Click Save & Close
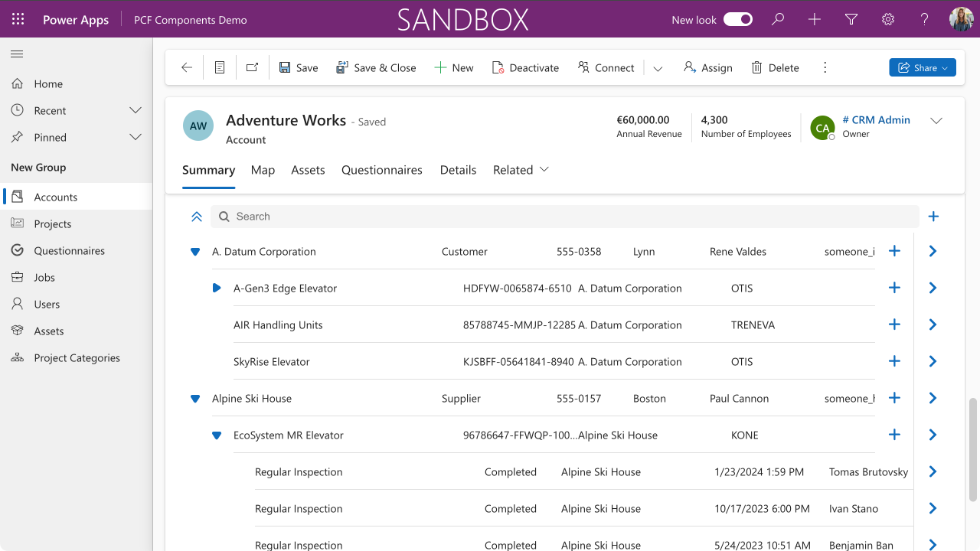The height and width of the screenshot is (551, 980). tap(376, 67)
